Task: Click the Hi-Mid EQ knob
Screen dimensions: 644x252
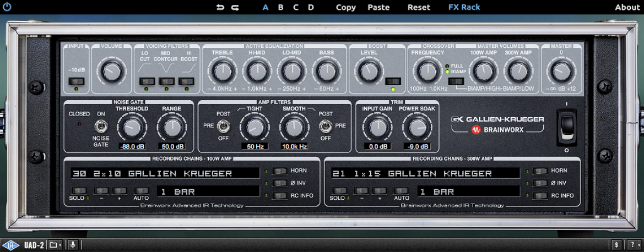Action: tap(257, 72)
